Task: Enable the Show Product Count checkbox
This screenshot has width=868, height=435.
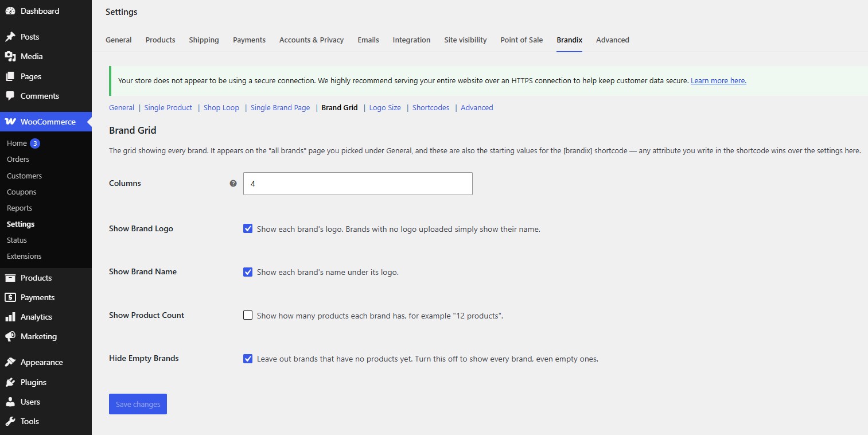Action: point(248,315)
